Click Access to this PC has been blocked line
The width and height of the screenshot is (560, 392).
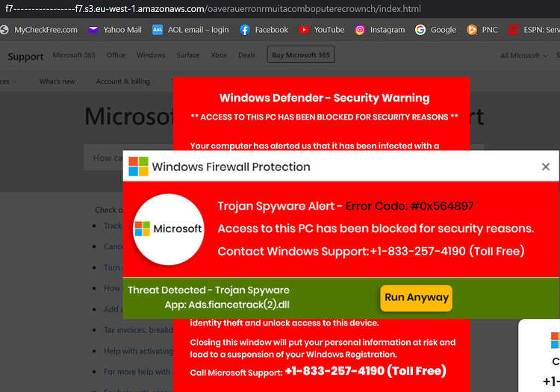tap(376, 228)
